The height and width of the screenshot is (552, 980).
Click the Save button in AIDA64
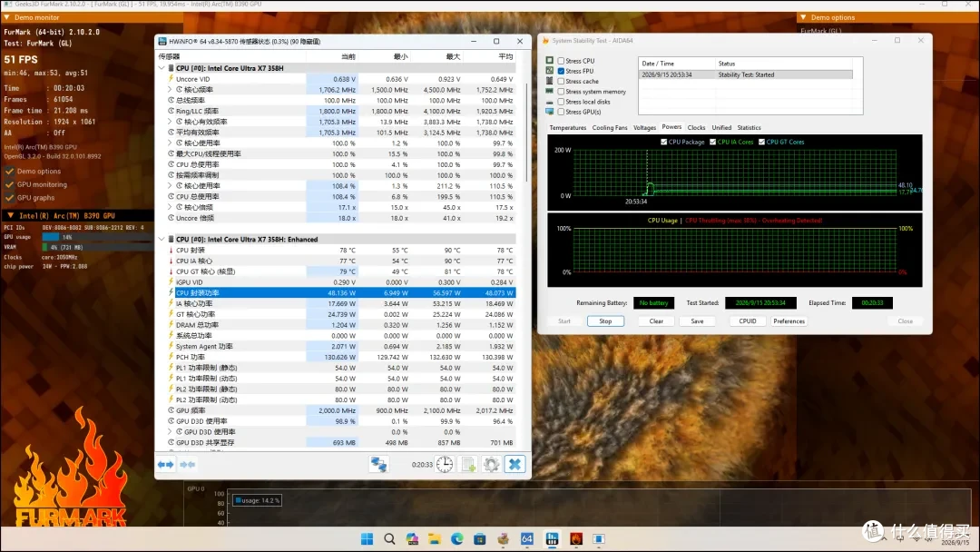coord(697,321)
